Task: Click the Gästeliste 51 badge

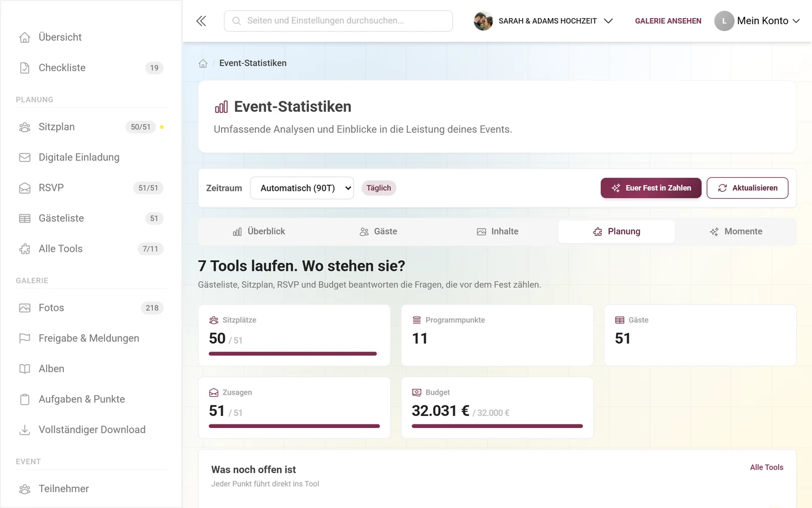Action: (x=155, y=218)
